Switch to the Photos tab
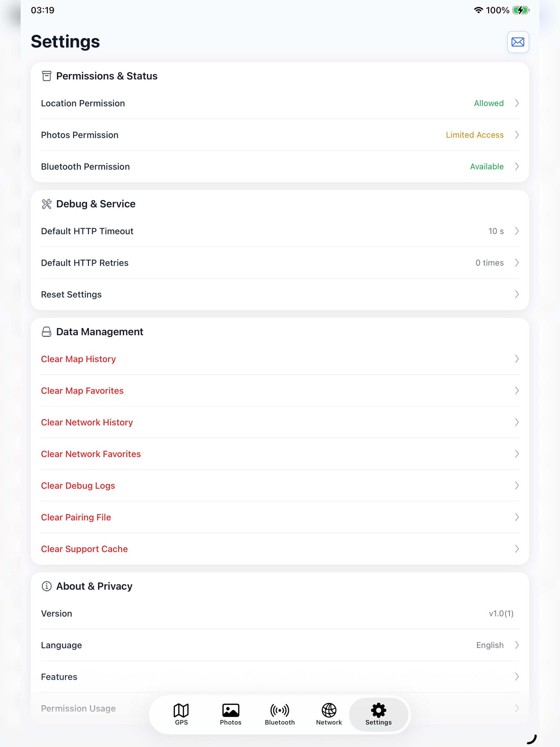This screenshot has height=747, width=560. (231, 714)
